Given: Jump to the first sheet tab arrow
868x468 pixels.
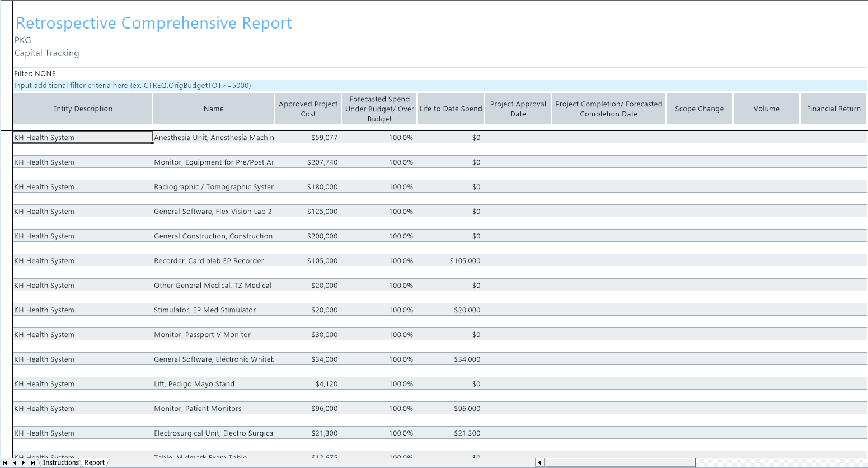Looking at the screenshot, I should pyautogui.click(x=5, y=463).
